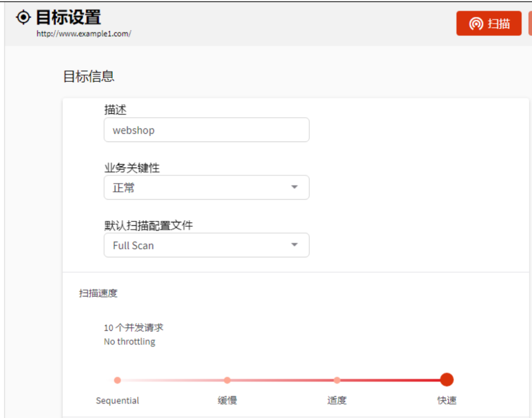Click the partially visible button right of 扫描
Viewport: 532px width, 418px height.
530,23
